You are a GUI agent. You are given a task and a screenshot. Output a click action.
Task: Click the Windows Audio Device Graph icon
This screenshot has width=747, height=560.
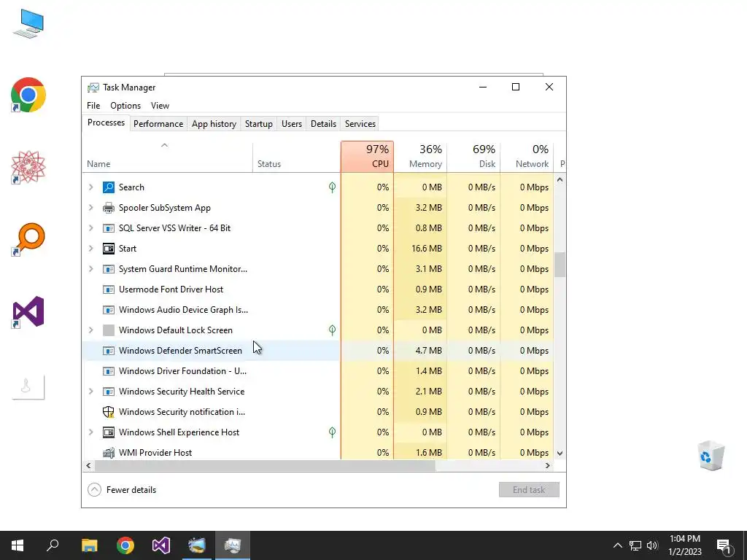point(109,310)
